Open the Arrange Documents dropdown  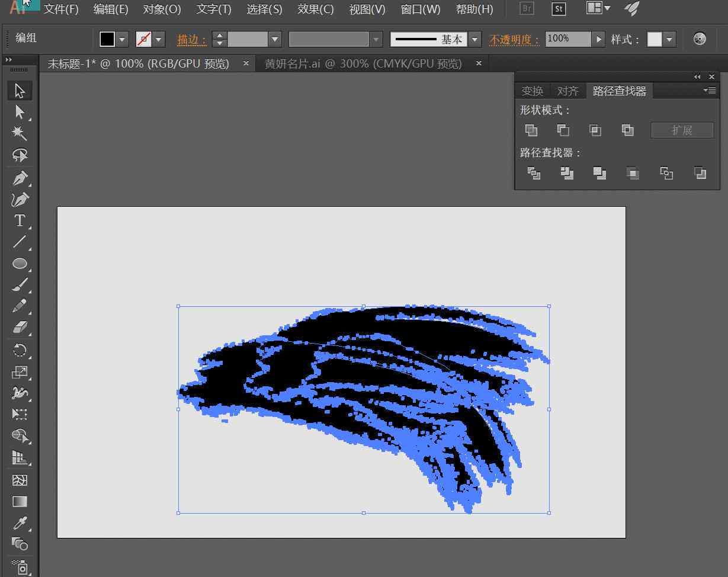tap(598, 8)
